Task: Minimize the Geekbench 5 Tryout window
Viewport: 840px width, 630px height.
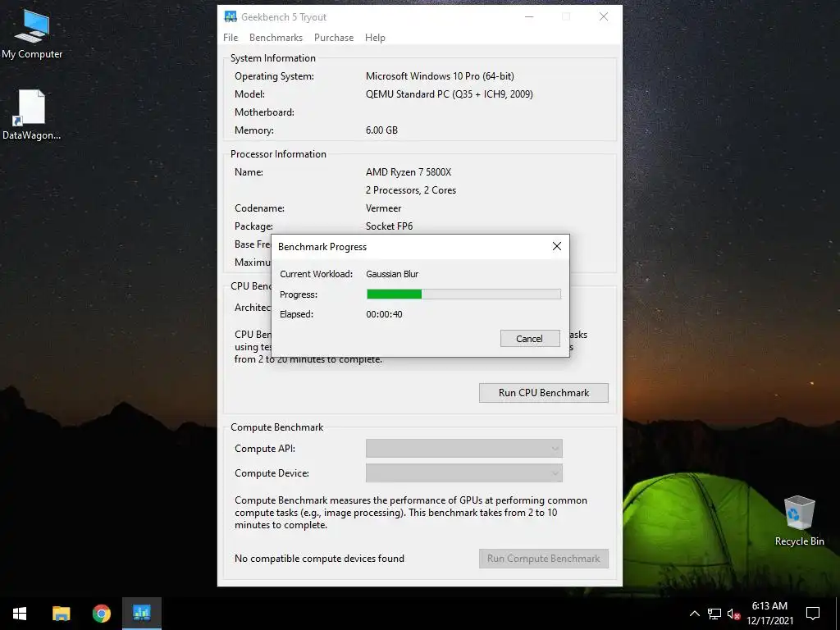Action: pyautogui.click(x=529, y=16)
